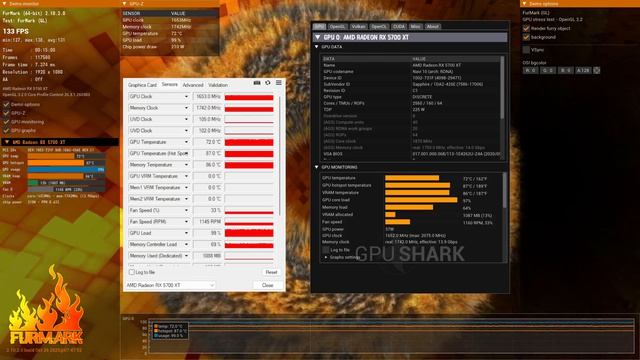This screenshot has height=360, width=640.
Task: Open the GPU VRM Temperature dropdown
Action: tap(186, 176)
